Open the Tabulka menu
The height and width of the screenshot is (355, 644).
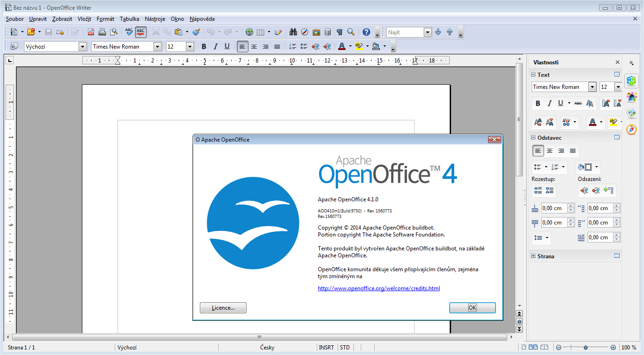point(130,19)
